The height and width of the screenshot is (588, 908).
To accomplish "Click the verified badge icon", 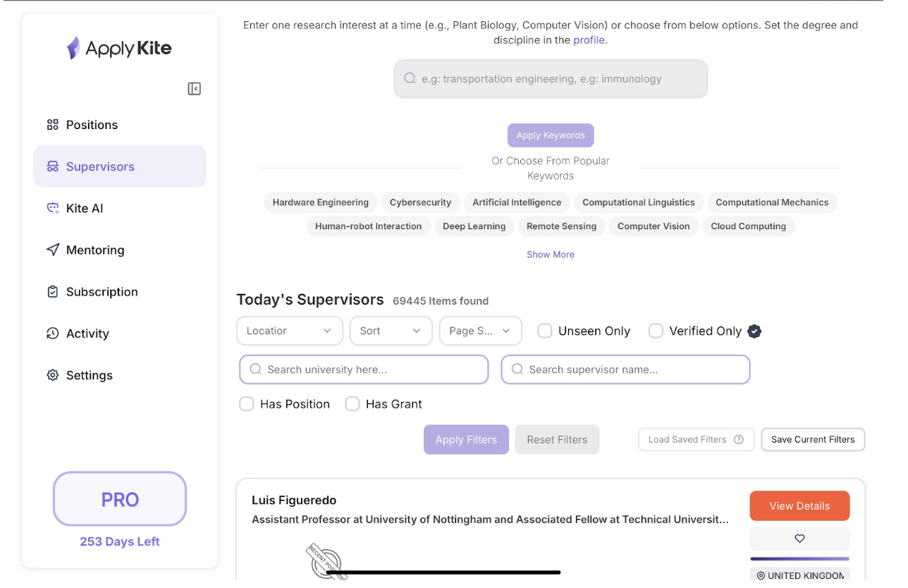I will [754, 331].
